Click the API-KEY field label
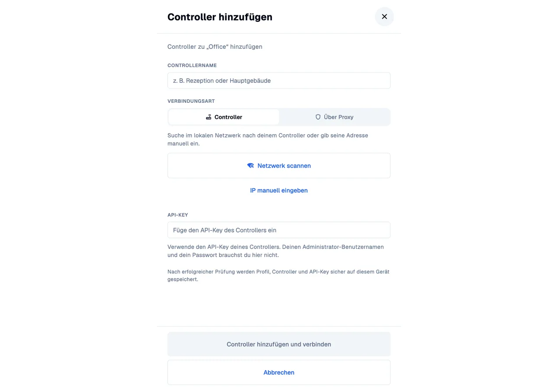The width and height of the screenshot is (558, 392). (x=178, y=215)
